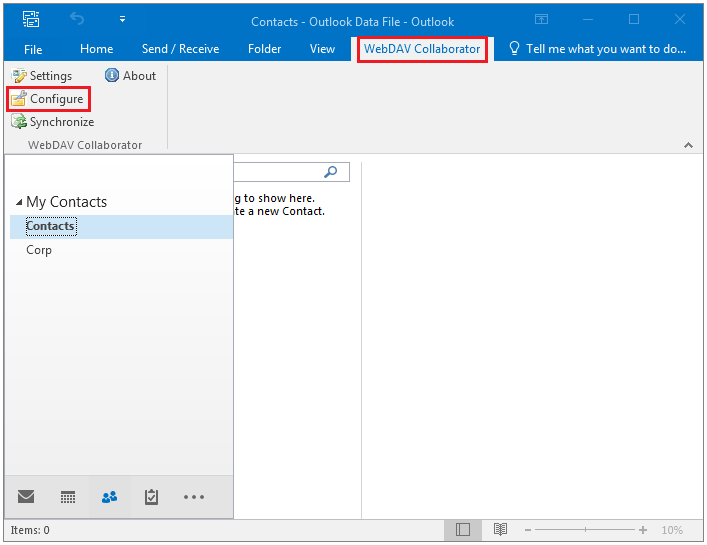Click the magnifier search icon
Viewport: 707px width, 545px height.
coord(331,172)
